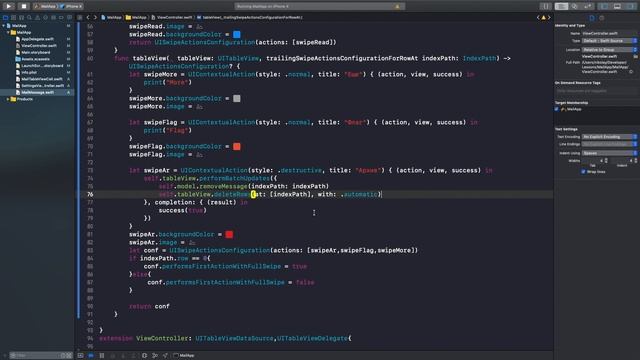Show the Find navigator
640x360 pixels.
click(x=29, y=18)
